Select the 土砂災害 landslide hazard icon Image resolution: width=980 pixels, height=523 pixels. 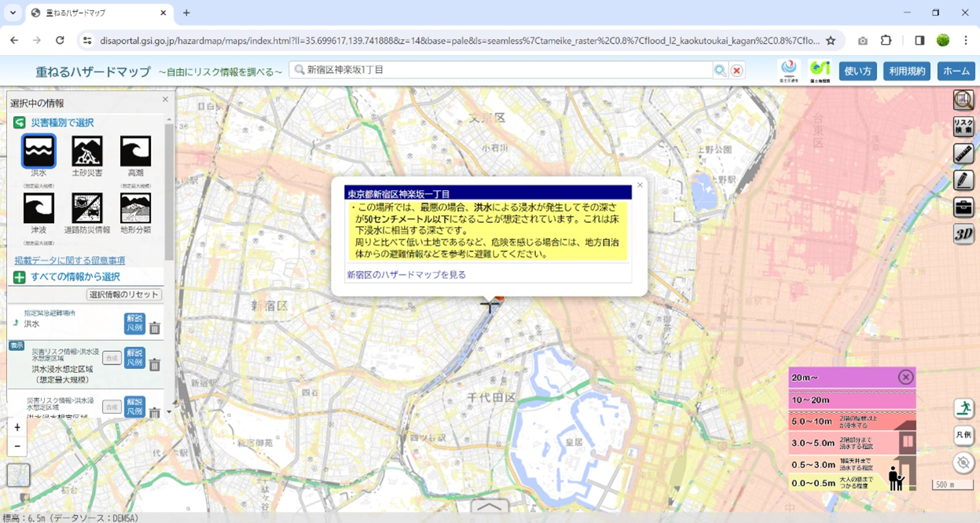point(87,151)
